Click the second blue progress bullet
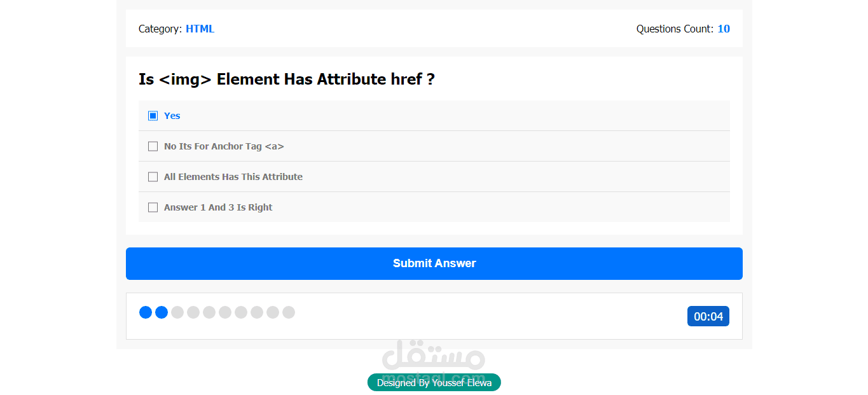Viewport: 868px width, 395px height. (162, 312)
